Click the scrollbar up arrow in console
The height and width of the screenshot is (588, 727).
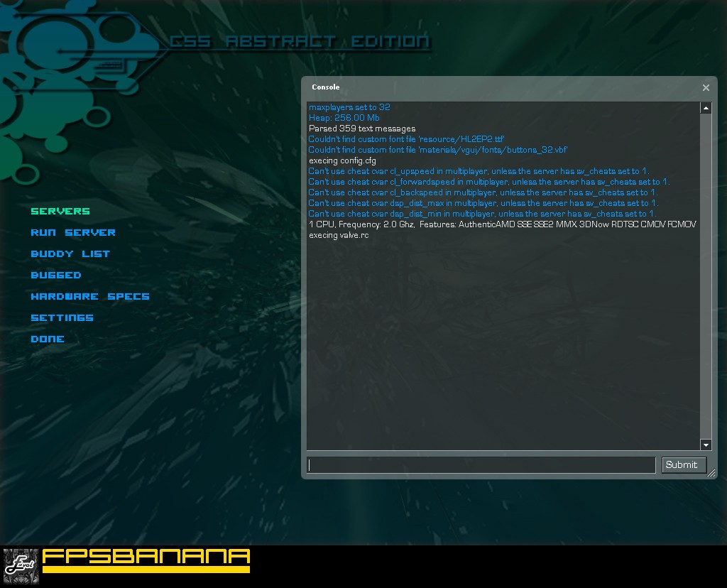pos(706,107)
